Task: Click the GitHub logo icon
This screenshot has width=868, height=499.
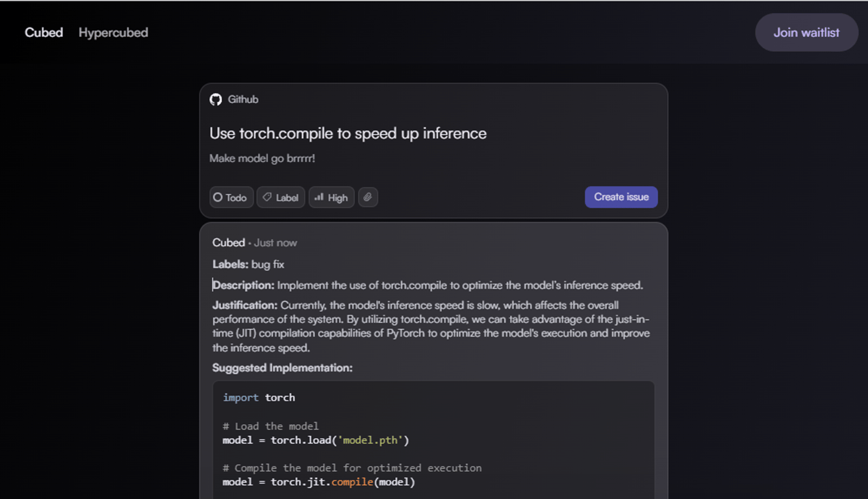Action: (x=216, y=99)
